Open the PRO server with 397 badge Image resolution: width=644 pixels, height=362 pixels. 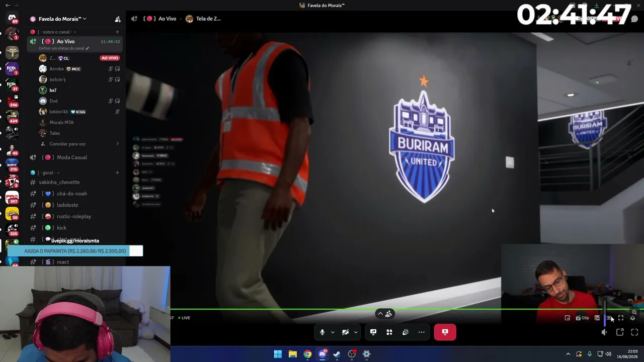[12, 197]
